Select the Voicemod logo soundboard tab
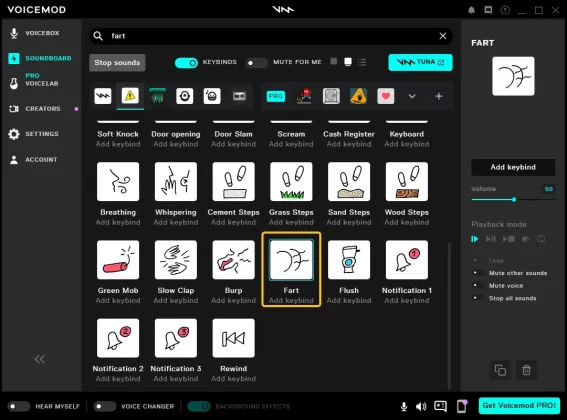 coord(103,96)
